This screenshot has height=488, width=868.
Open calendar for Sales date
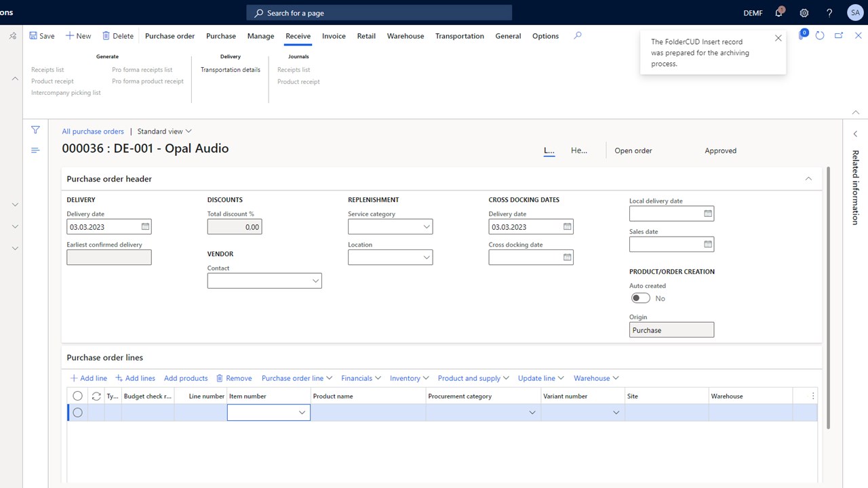[x=707, y=244]
